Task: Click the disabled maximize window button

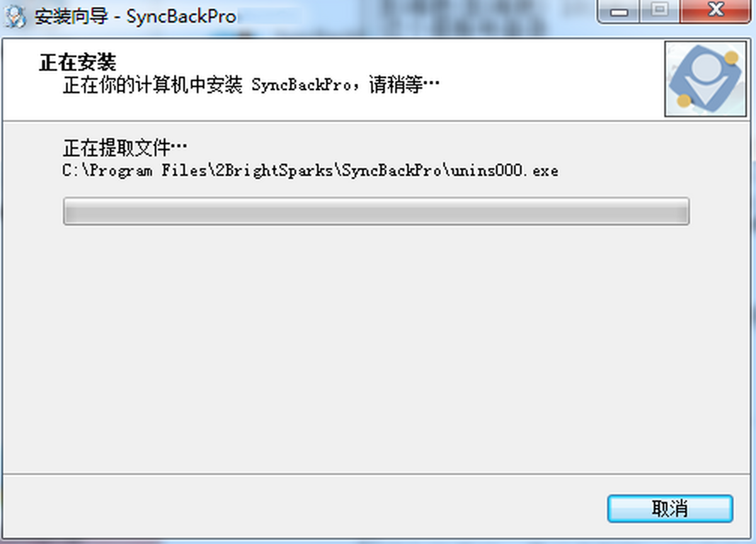Action: 660,11
